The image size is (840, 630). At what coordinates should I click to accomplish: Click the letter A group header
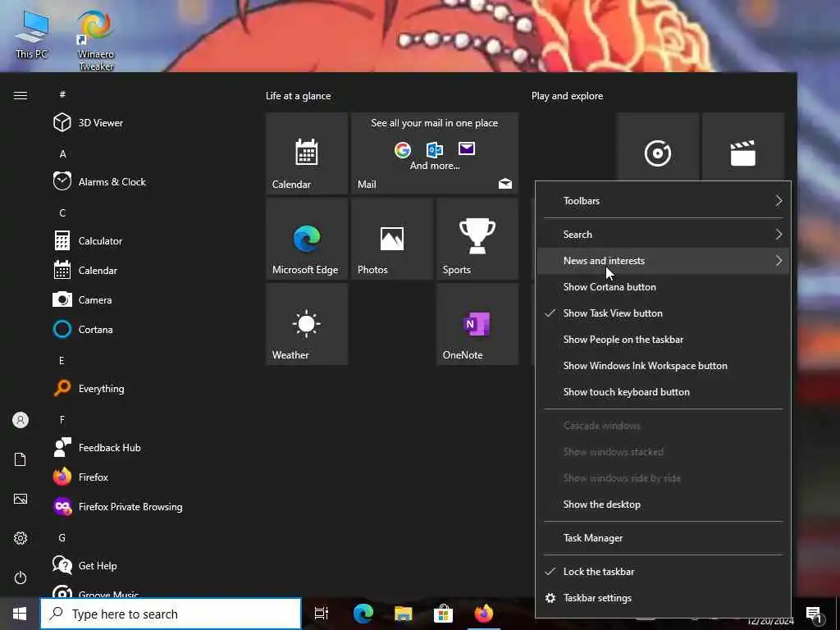pyautogui.click(x=62, y=153)
